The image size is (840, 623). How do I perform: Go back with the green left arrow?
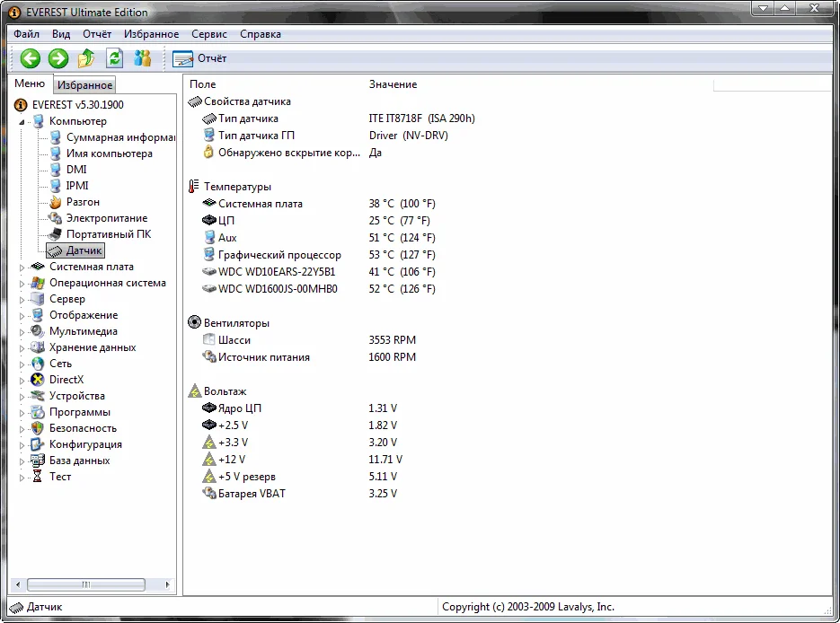tap(31, 58)
